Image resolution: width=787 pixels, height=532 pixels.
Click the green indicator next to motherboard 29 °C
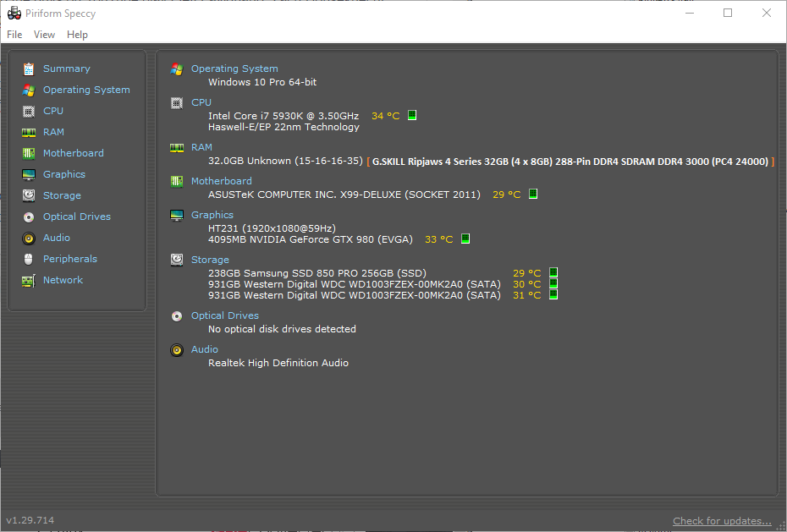click(533, 194)
